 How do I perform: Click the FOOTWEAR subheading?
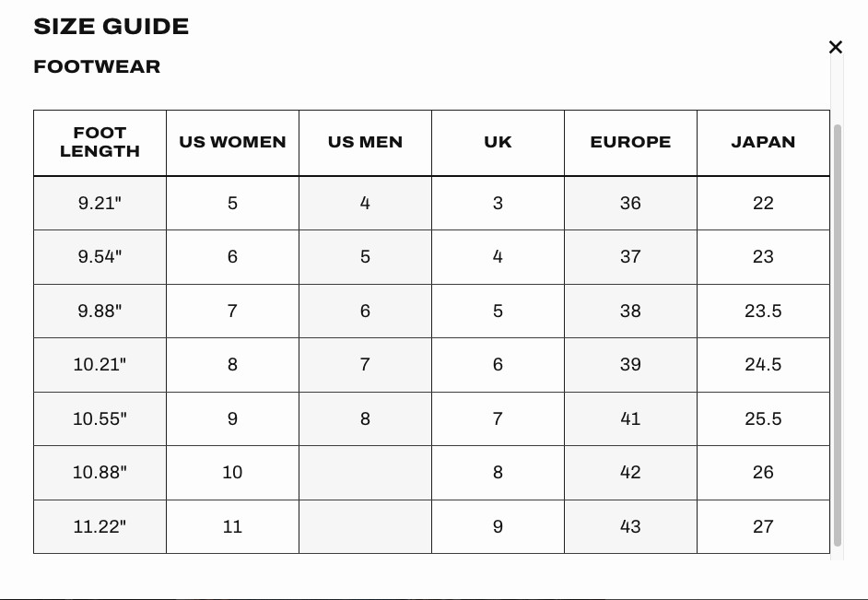pos(97,66)
